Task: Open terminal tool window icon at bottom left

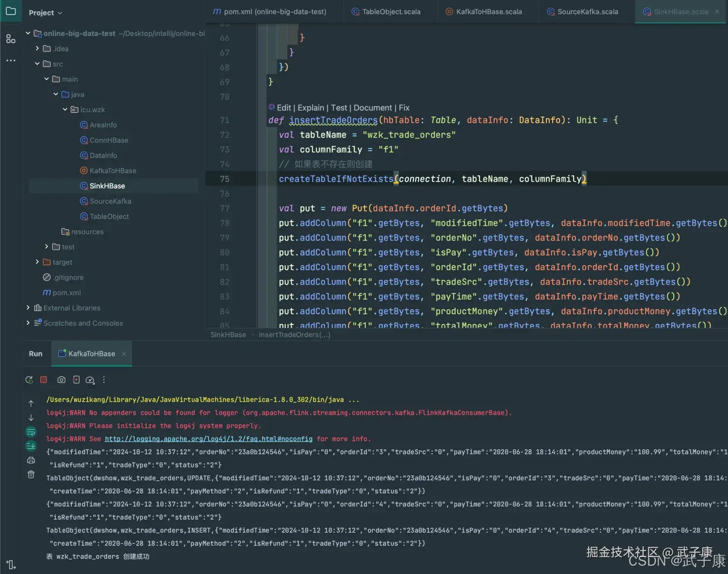Action: click(11, 564)
